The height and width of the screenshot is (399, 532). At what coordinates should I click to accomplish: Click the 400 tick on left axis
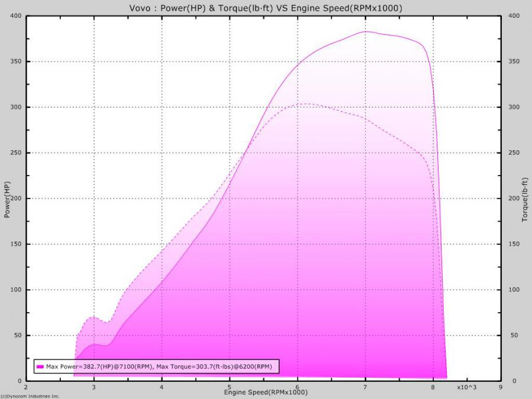[17, 16]
